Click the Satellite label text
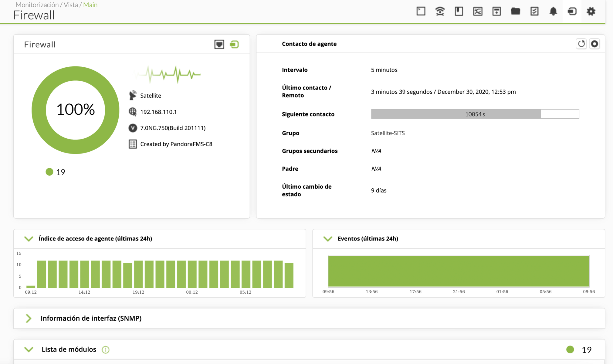Image resolution: width=613 pixels, height=364 pixels. [151, 96]
